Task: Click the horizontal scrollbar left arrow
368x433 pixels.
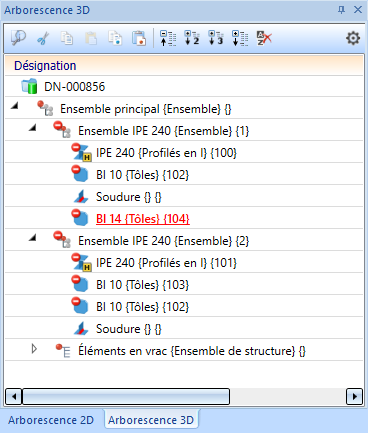Action: point(14,396)
